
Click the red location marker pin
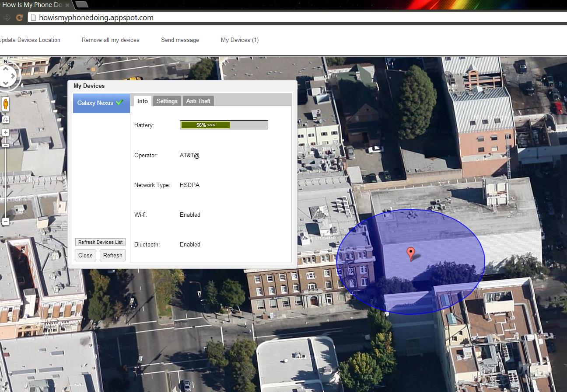click(x=410, y=253)
